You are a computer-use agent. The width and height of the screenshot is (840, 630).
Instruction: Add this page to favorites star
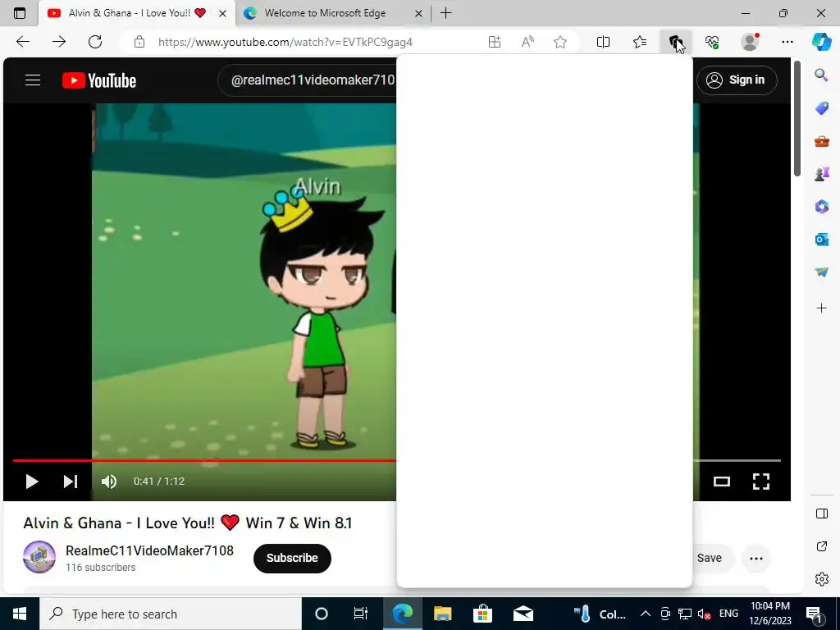(560, 42)
